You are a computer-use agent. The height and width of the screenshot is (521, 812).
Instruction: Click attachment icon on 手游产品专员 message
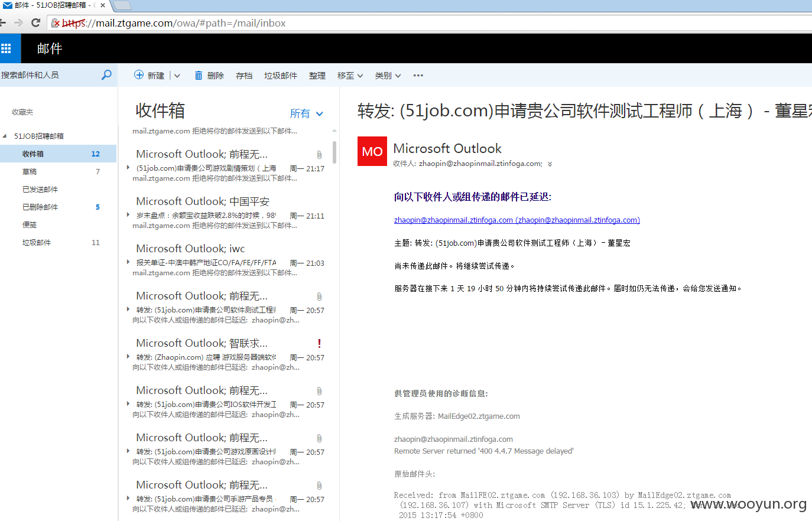319,486
